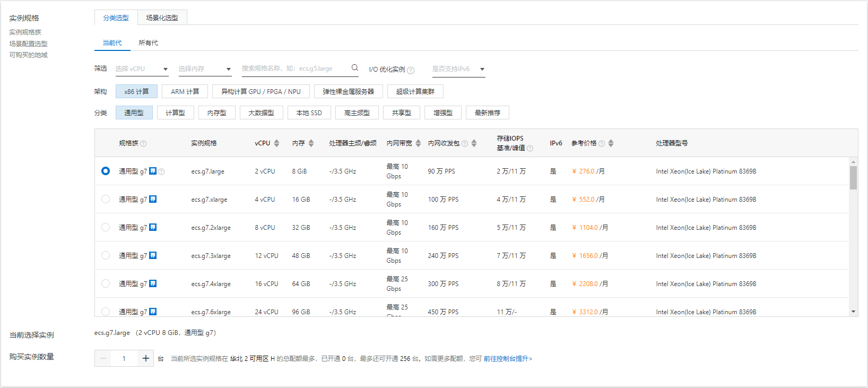Click recommend badge on ecs.g7.4xlarge row
Image resolution: width=868 pixels, height=388 pixels.
tap(153, 283)
